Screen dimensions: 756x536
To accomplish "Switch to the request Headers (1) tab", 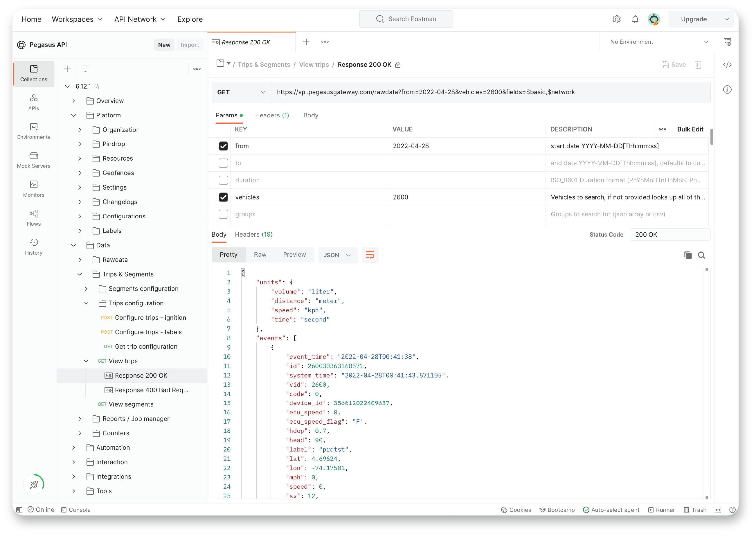I will (x=272, y=115).
